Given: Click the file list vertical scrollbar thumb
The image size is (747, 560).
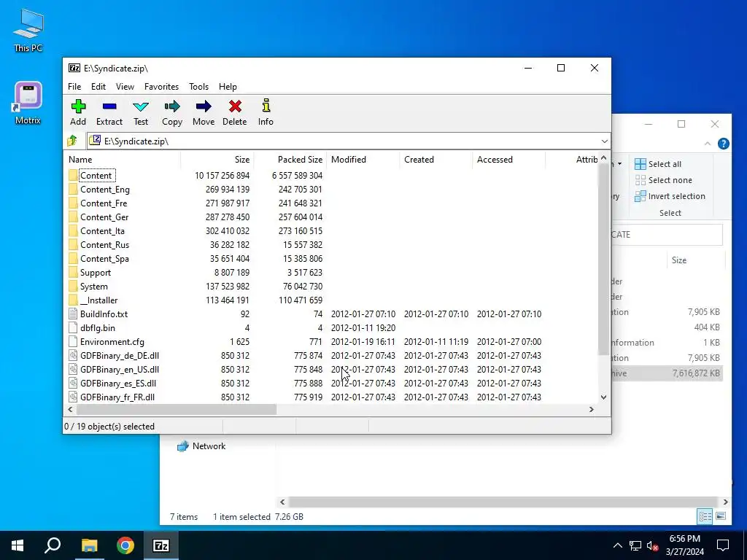Looking at the screenshot, I should [x=603, y=260].
